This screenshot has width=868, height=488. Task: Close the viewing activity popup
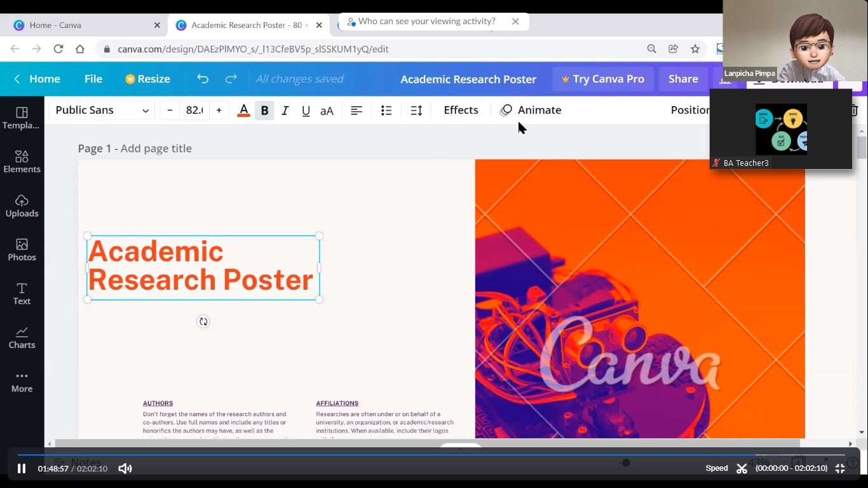click(x=515, y=22)
